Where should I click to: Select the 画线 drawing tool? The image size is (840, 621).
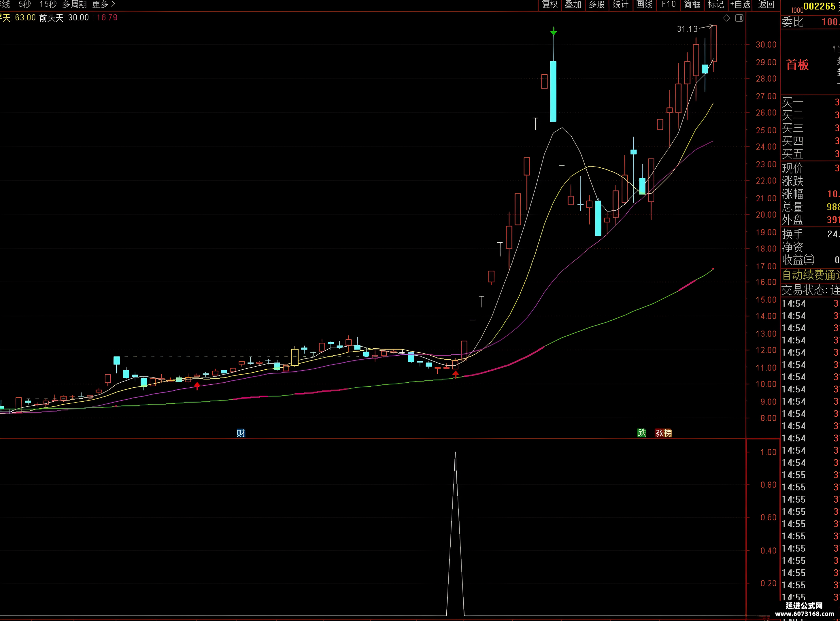(644, 4)
